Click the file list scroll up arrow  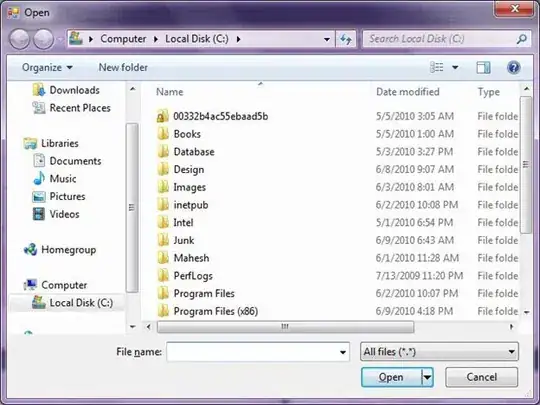527,89
